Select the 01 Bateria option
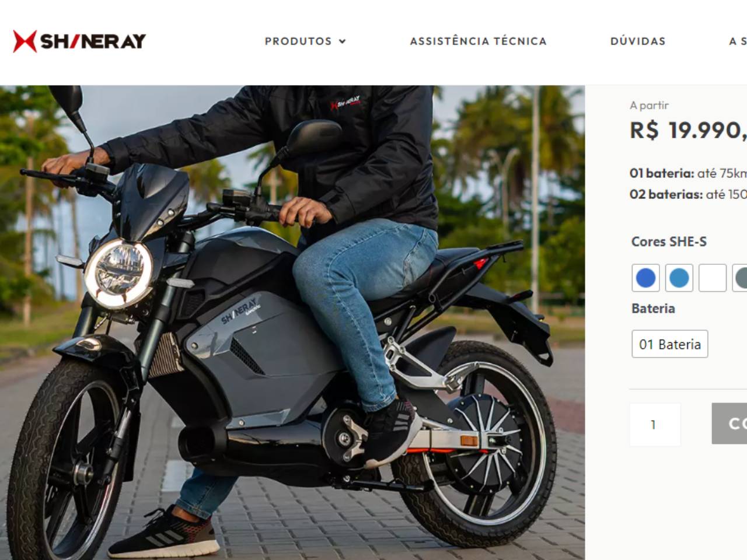 670,344
